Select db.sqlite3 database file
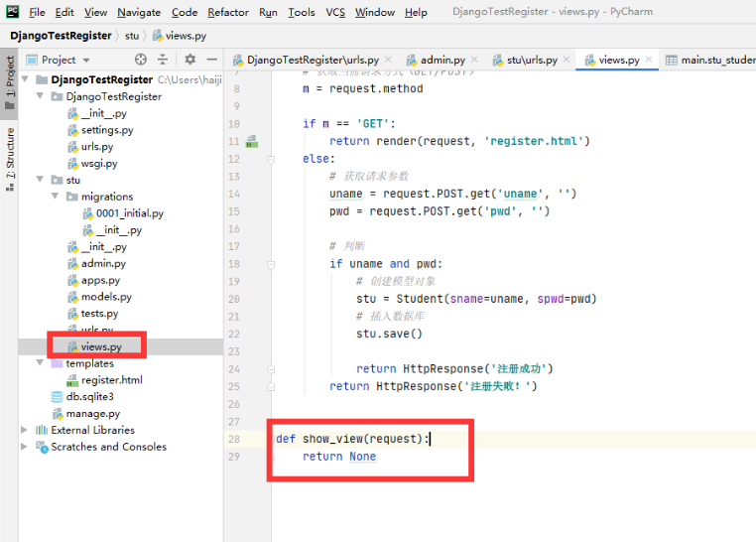This screenshot has width=756, height=542. coord(89,396)
